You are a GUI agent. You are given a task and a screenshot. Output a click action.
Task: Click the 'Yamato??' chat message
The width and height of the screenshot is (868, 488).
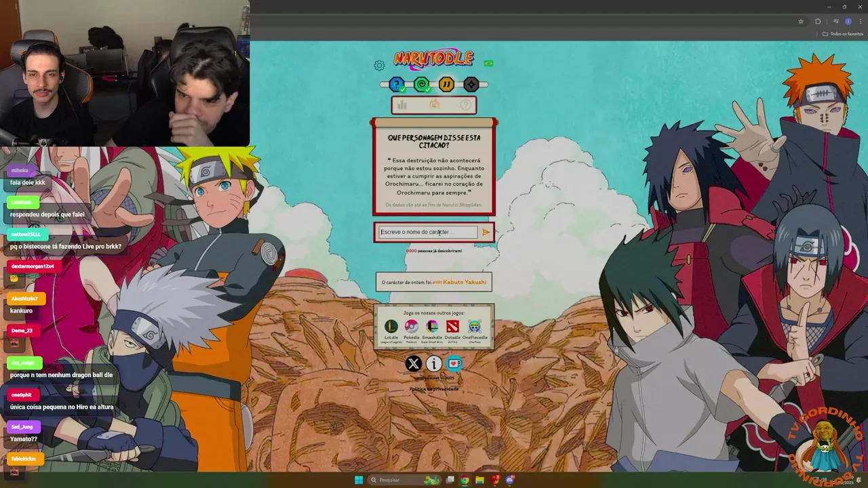(24, 439)
